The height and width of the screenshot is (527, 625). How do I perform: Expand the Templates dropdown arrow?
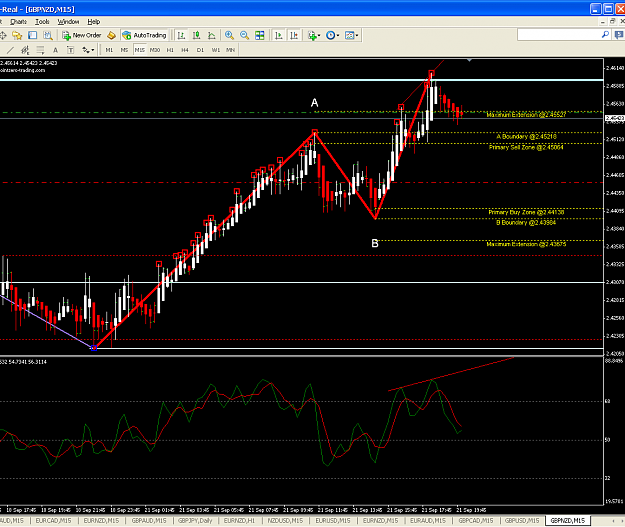pyautogui.click(x=357, y=35)
